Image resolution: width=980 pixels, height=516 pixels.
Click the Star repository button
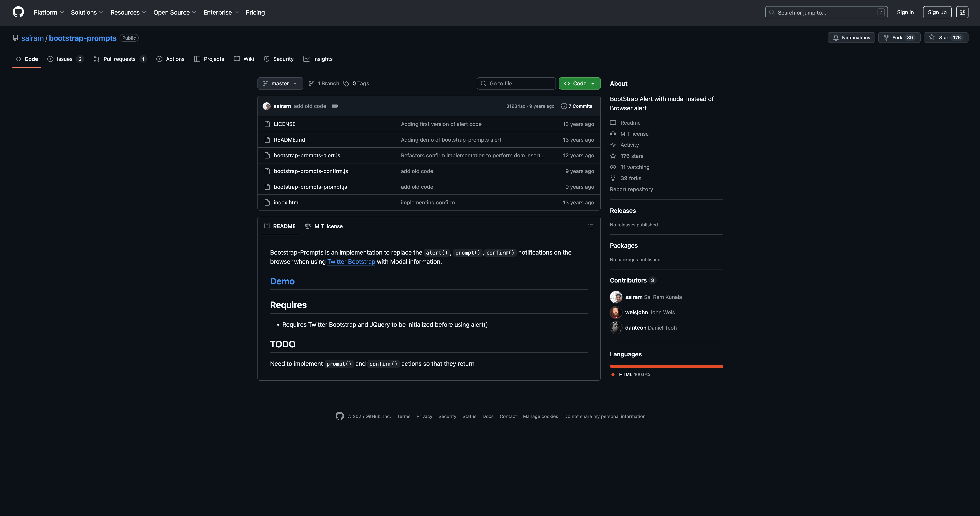pyautogui.click(x=945, y=38)
